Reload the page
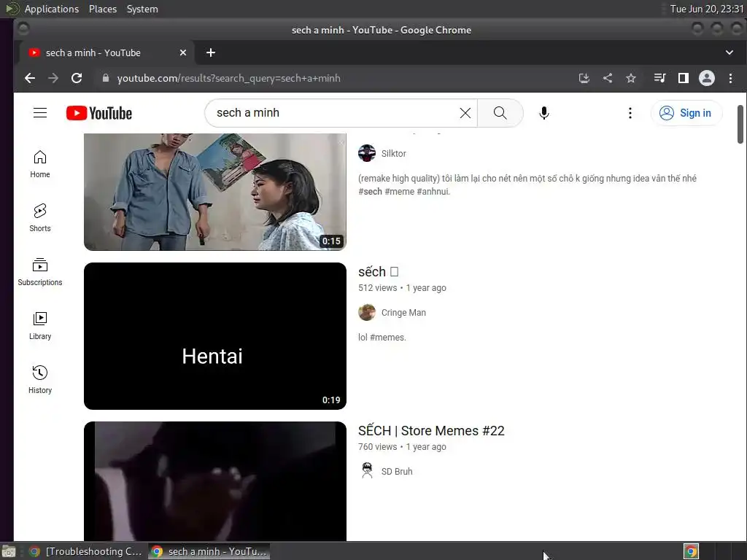 [x=77, y=78]
